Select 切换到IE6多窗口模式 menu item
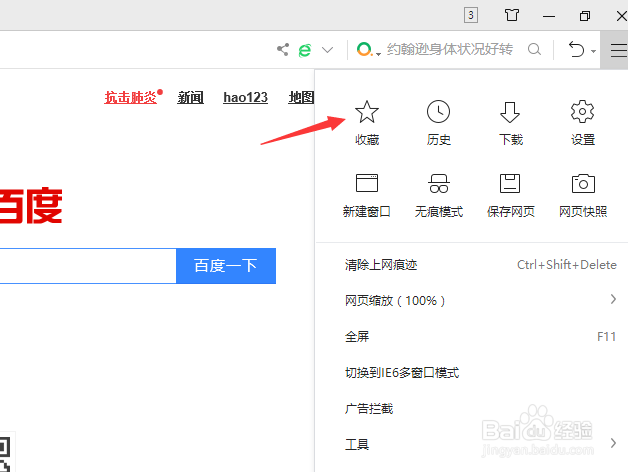Screen dimensions: 628x472 (x=472, y=373)
